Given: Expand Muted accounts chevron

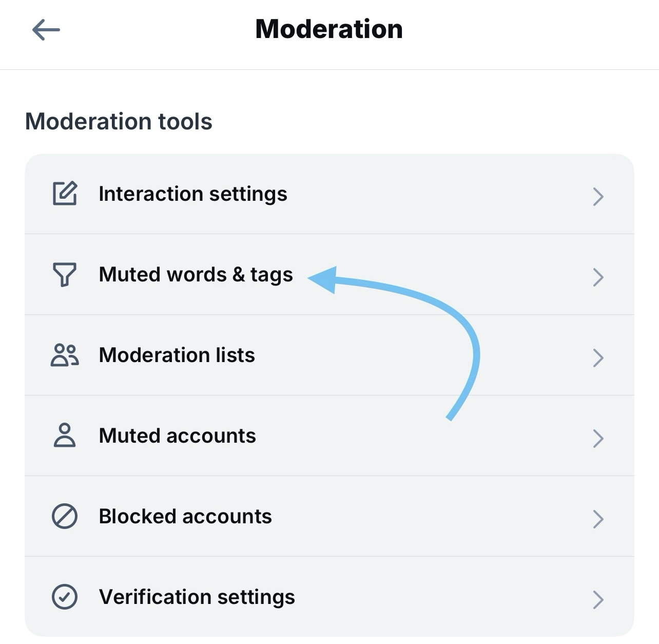Looking at the screenshot, I should [598, 438].
